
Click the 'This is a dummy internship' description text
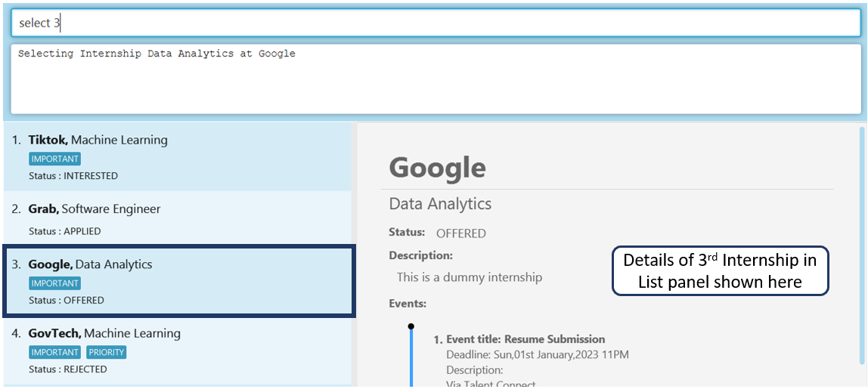tap(470, 277)
